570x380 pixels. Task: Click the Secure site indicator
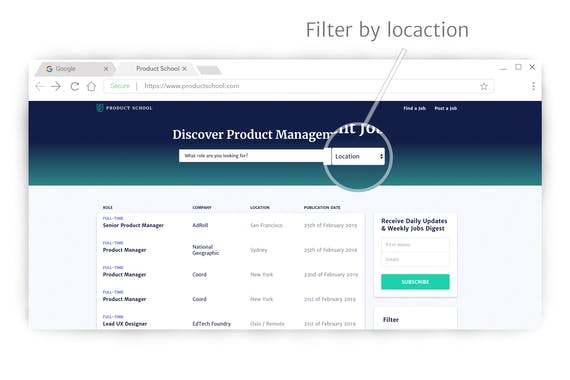[120, 86]
